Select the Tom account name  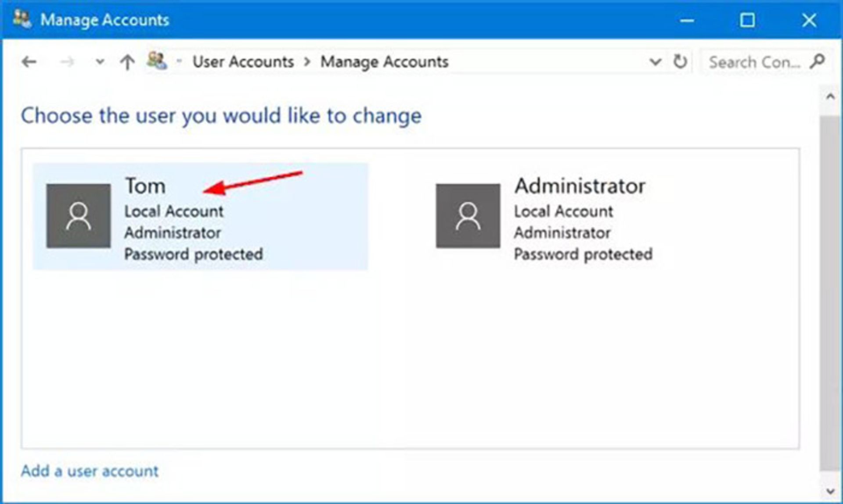click(x=145, y=186)
